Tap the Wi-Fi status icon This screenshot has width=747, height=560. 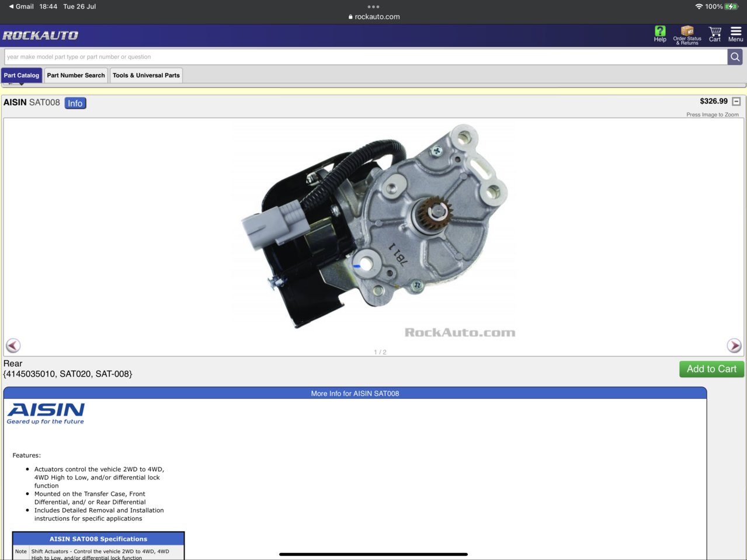pos(699,6)
